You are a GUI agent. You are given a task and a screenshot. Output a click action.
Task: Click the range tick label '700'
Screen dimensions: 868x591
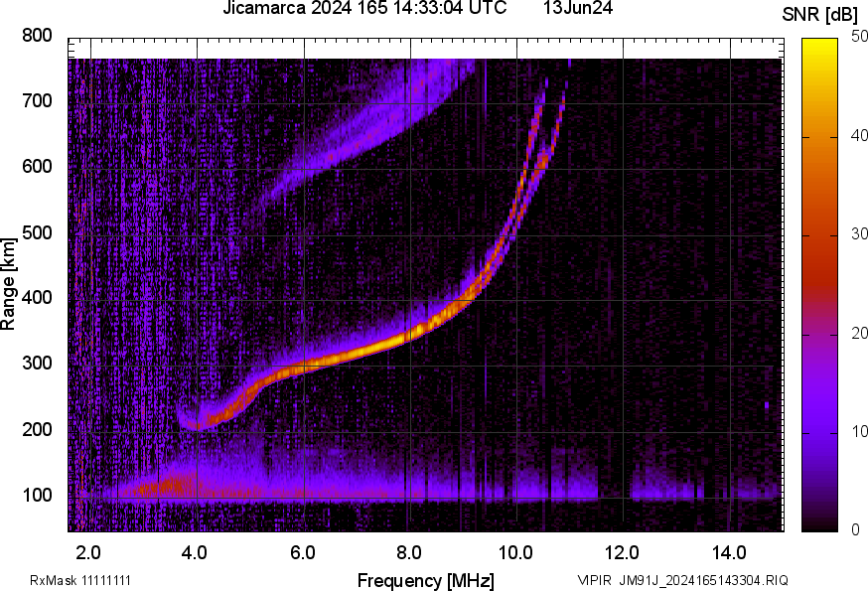[x=37, y=101]
